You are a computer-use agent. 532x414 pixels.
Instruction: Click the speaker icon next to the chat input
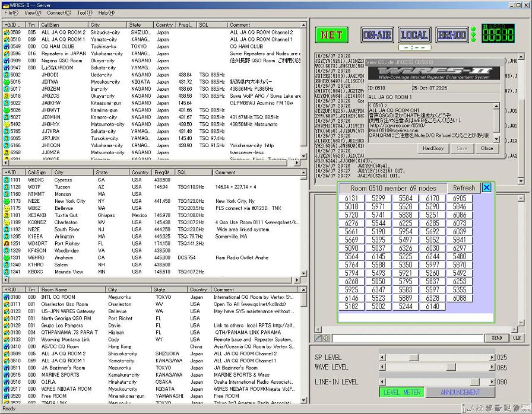coord(326,337)
